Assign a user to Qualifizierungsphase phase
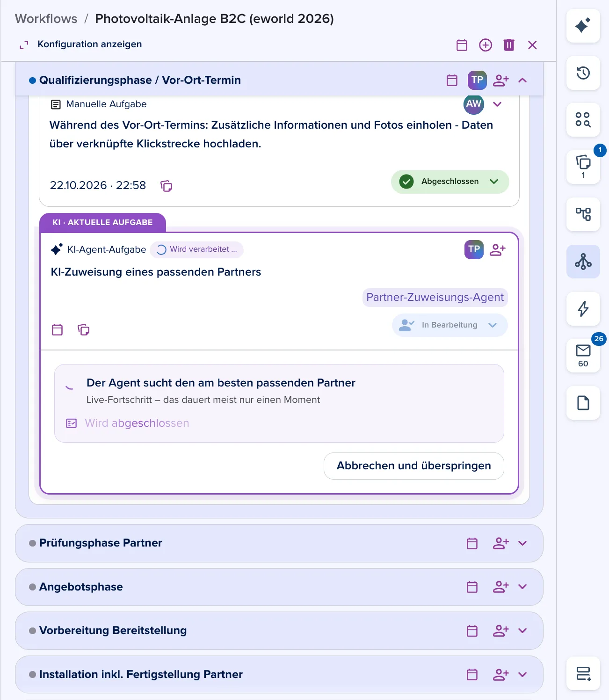Screen dimensions: 609x700 [501, 80]
